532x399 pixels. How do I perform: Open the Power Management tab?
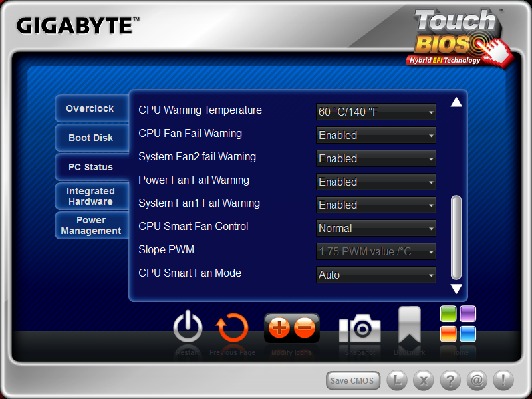pyautogui.click(x=92, y=225)
